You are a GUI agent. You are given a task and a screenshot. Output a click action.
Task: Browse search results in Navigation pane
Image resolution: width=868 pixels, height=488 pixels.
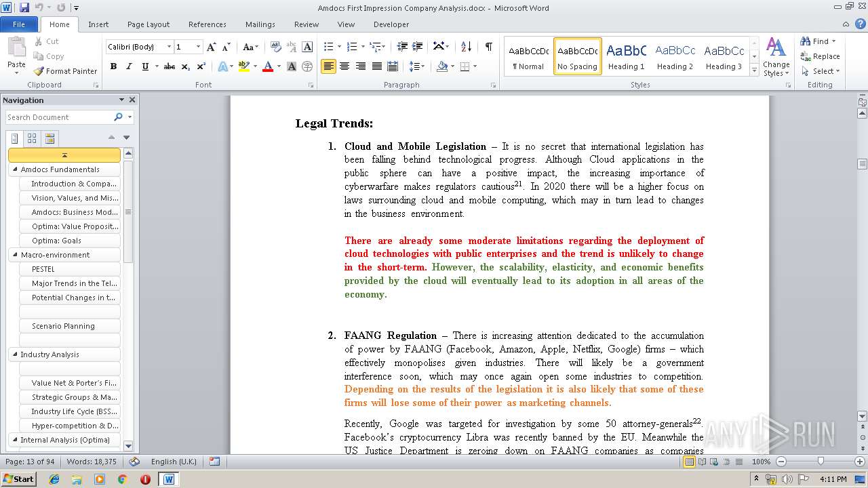pos(50,138)
